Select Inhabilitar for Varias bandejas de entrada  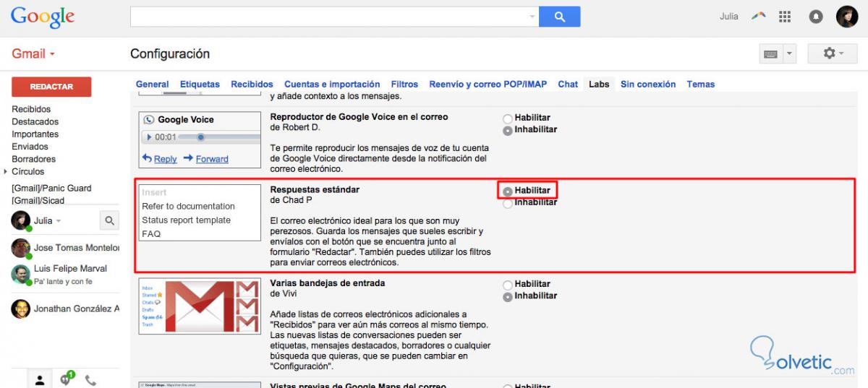[508, 296]
